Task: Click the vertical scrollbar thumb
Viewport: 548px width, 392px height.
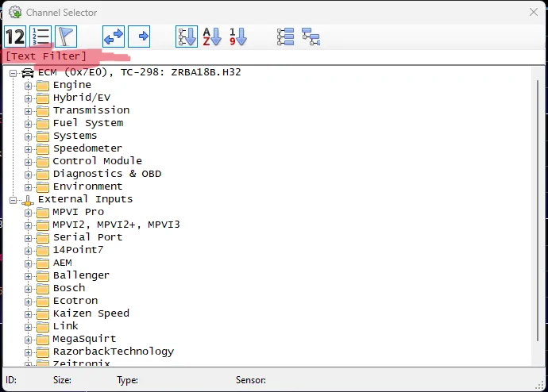Action: 538,211
